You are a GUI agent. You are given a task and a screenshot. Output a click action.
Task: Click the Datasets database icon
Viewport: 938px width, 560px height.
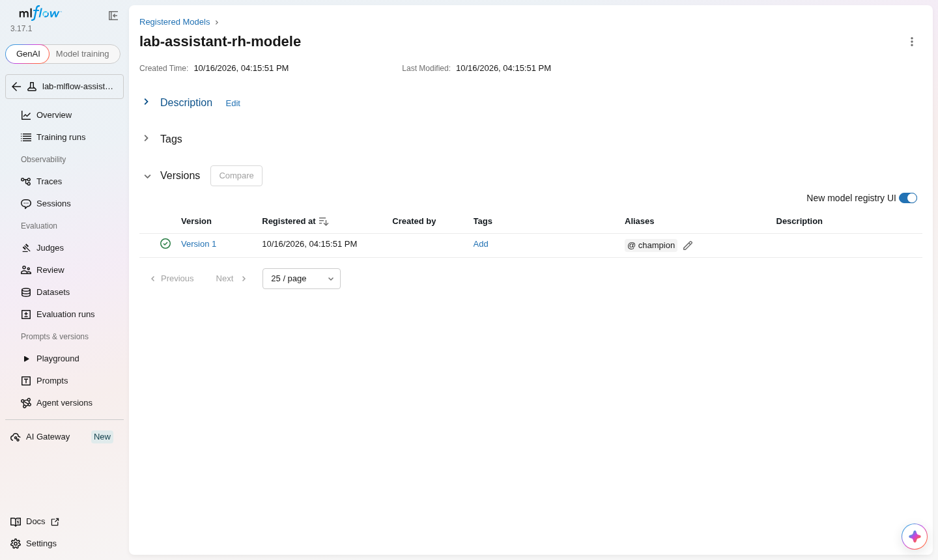pos(26,292)
